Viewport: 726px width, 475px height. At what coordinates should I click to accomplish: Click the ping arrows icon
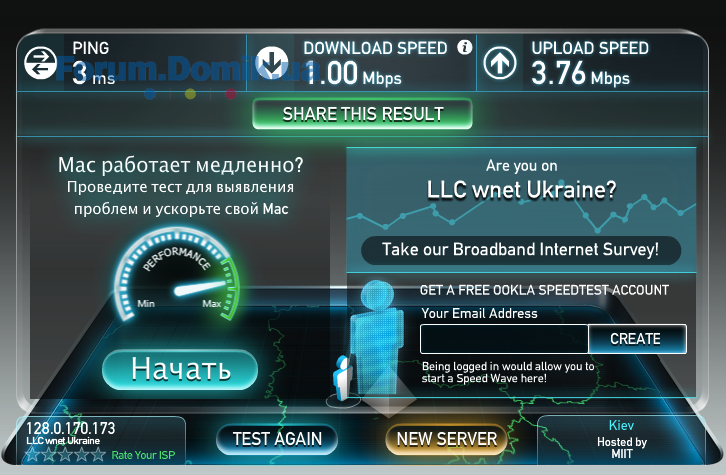(40, 62)
